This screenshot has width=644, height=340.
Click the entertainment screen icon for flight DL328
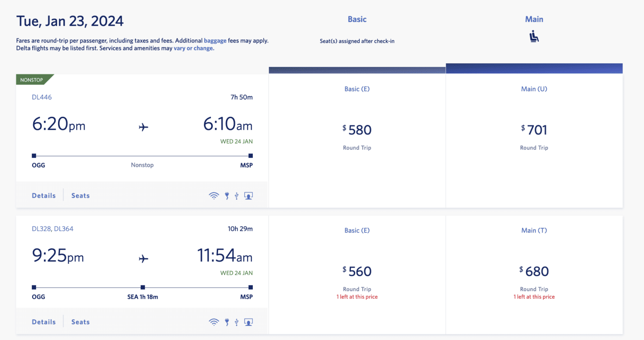pos(248,322)
